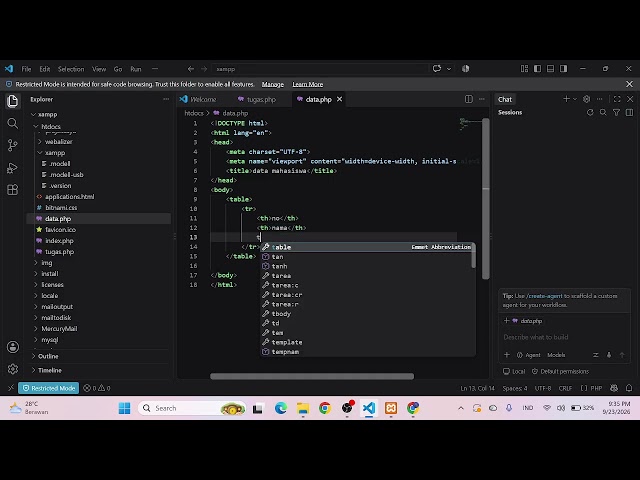The height and width of the screenshot is (480, 640).
Task: Click the Copilot status icon
Action: 614,388
